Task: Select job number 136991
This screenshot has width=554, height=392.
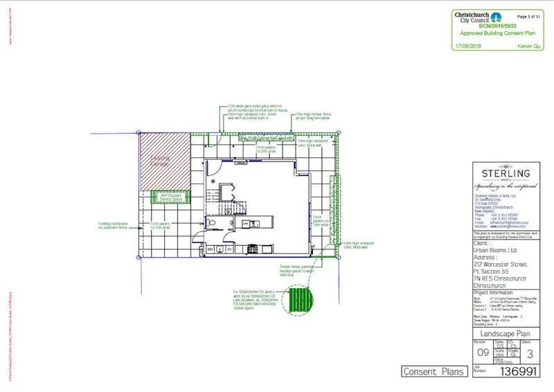Action: [518, 371]
